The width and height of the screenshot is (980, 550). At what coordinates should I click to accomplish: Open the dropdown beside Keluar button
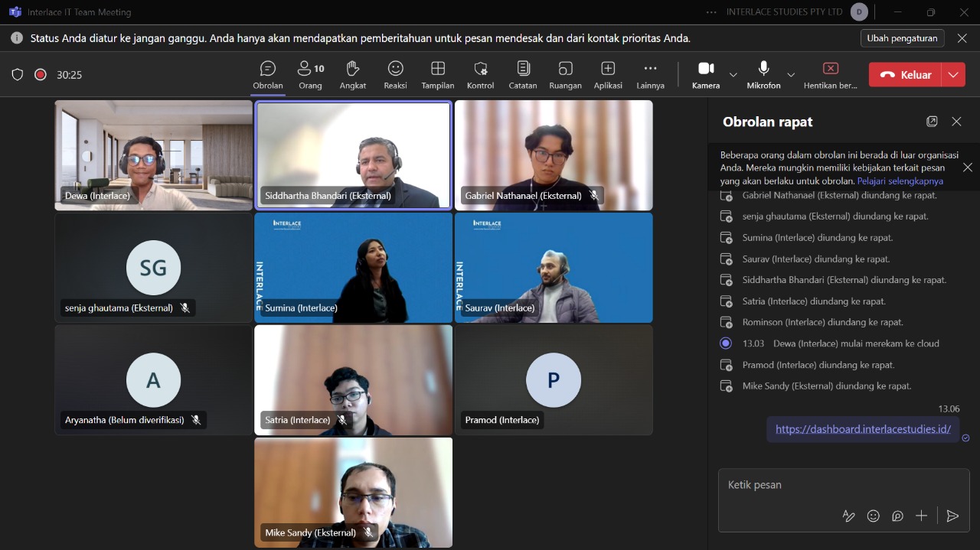[x=953, y=75]
